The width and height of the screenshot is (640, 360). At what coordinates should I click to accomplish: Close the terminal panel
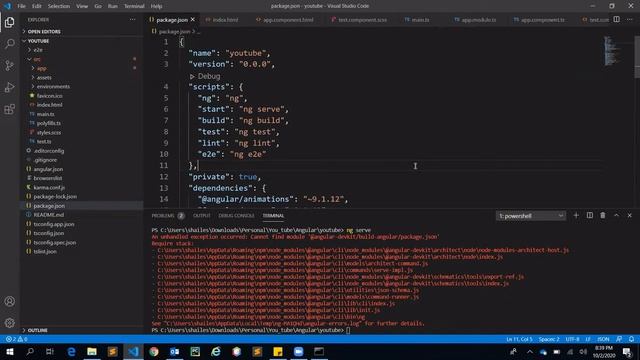point(629,216)
